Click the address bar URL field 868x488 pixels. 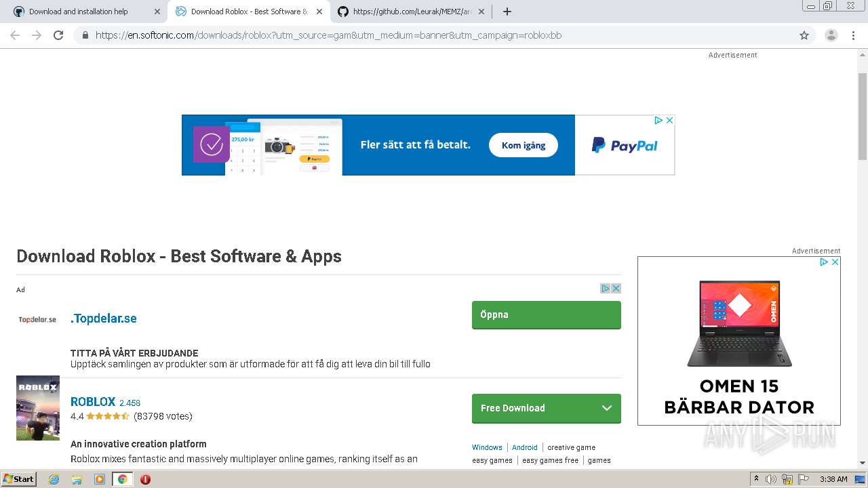pyautogui.click(x=443, y=35)
